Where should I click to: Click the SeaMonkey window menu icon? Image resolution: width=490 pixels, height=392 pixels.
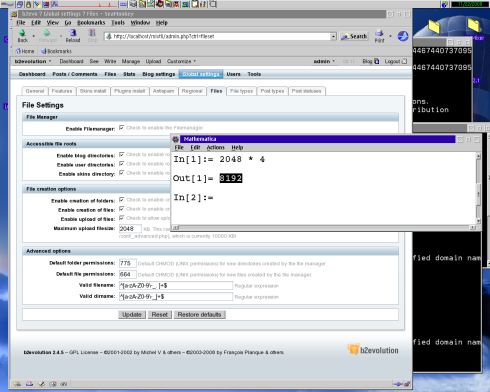14,14
